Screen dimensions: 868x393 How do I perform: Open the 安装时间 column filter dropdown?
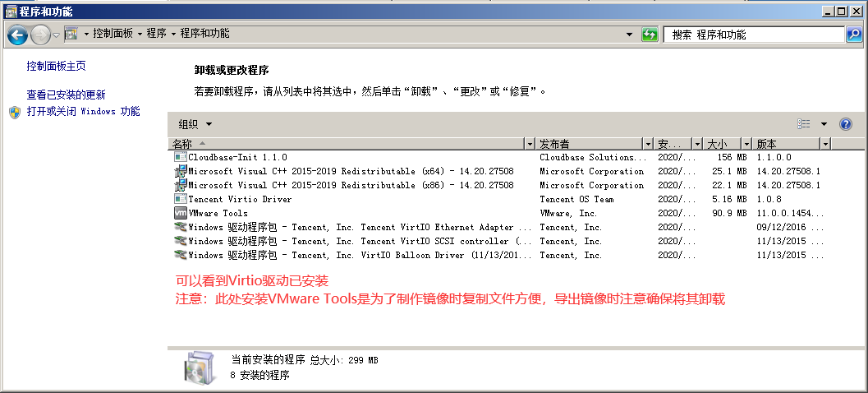(697, 144)
